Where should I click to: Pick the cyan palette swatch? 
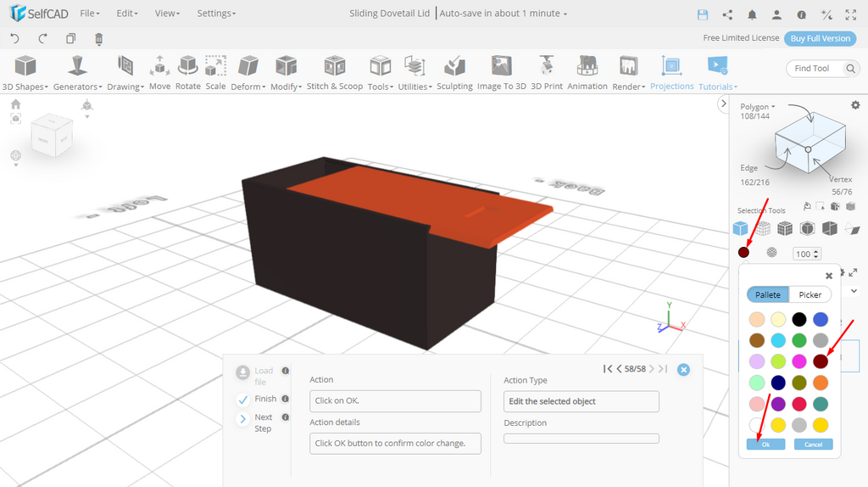[x=778, y=340]
